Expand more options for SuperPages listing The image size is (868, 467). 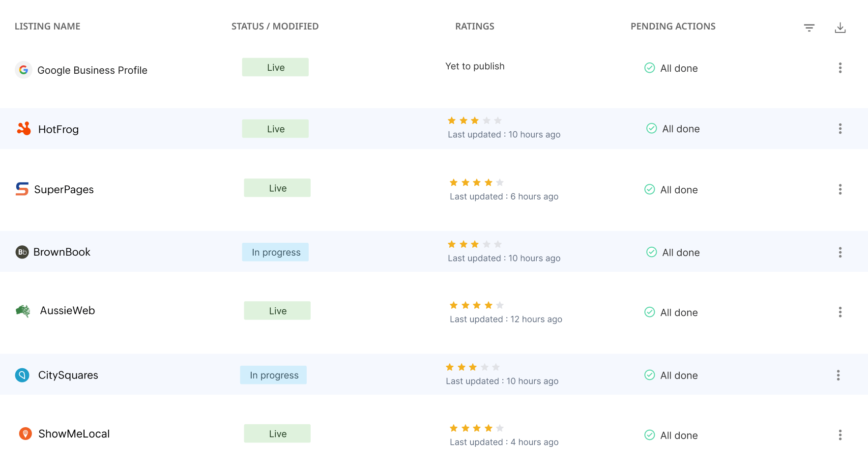click(x=840, y=189)
